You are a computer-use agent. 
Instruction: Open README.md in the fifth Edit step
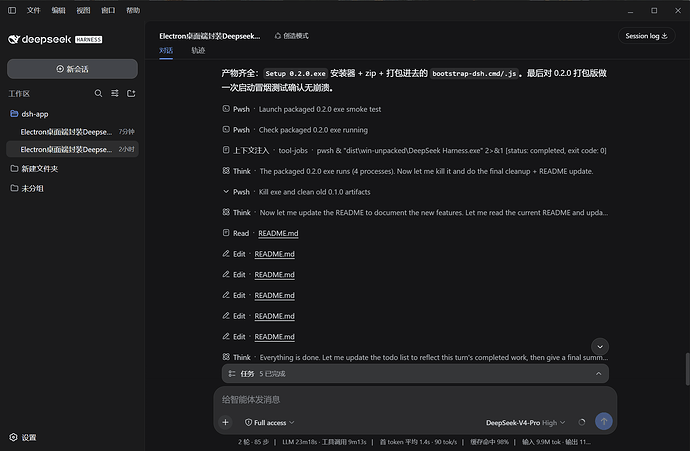coord(275,337)
